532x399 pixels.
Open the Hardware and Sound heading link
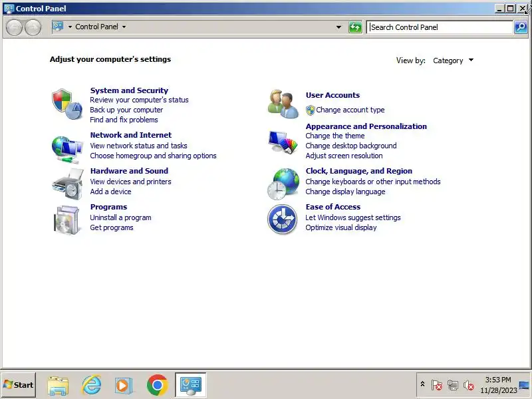coord(129,171)
